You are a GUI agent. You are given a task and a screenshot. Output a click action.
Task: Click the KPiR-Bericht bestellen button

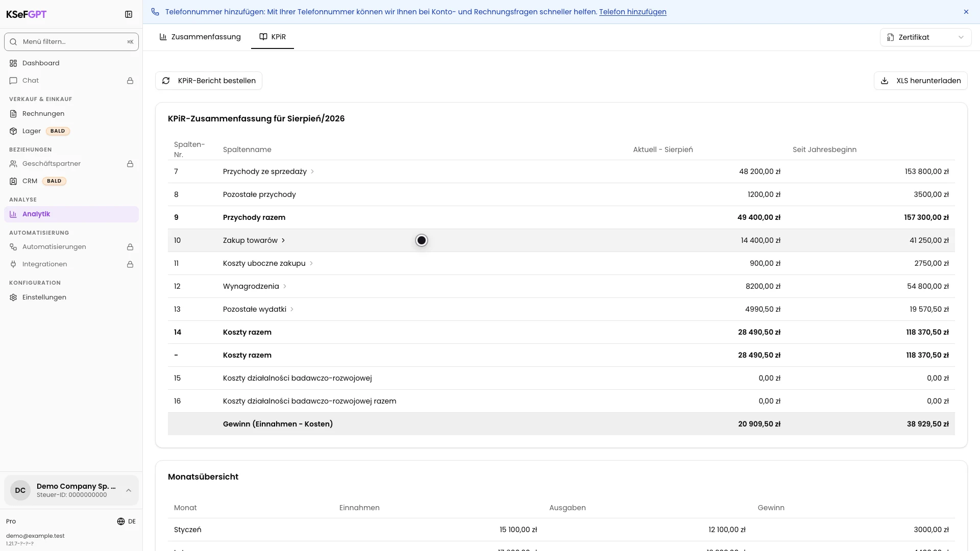coord(209,81)
